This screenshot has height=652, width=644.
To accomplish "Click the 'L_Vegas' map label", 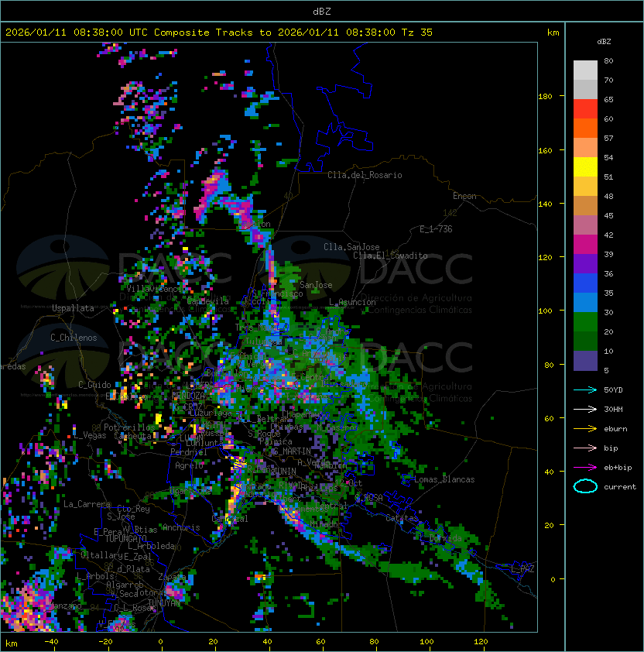I will click(90, 435).
